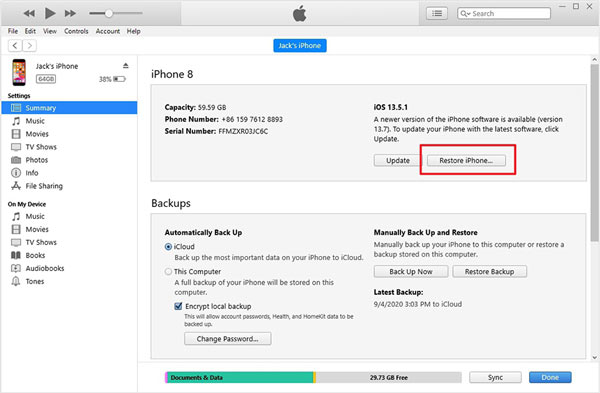Click the play button
Viewport: 600px width, 393px height.
coord(50,13)
